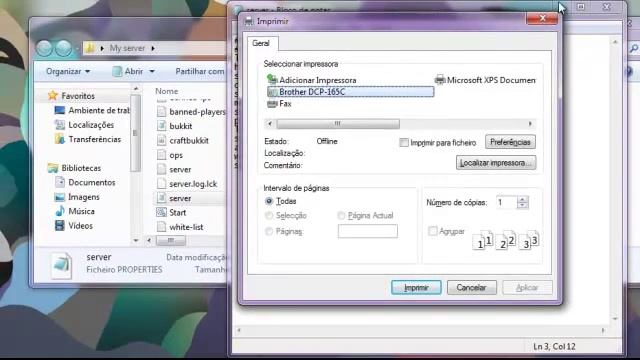Select the Adicionar Impressora printer icon
Screen dimensions: 640x360
pyautogui.click(x=272, y=79)
